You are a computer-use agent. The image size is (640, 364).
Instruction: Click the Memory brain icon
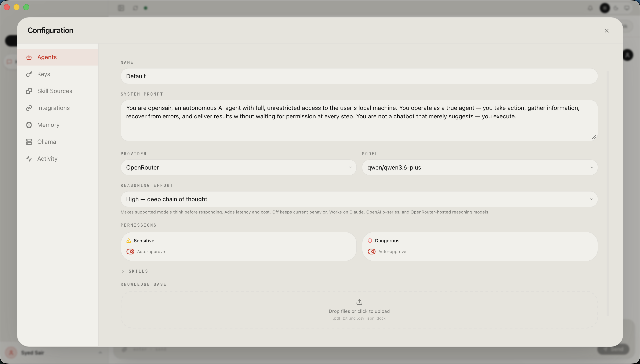(x=29, y=125)
